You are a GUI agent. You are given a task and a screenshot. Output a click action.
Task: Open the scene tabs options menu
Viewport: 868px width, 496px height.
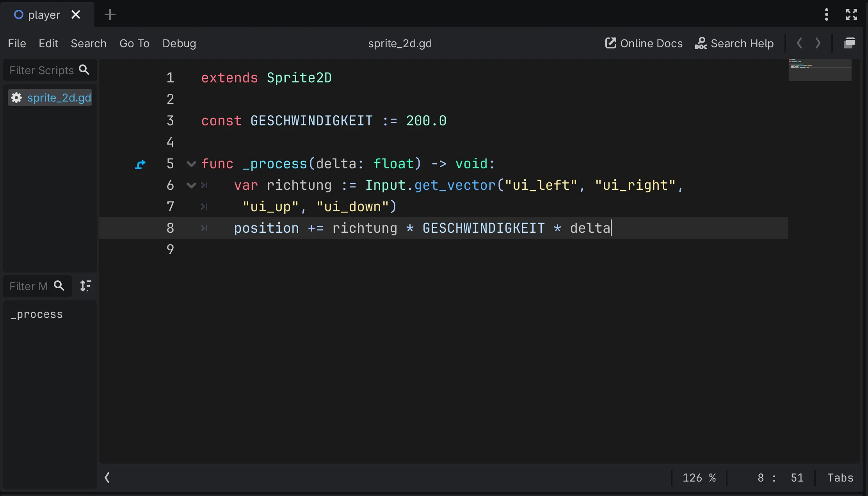(826, 15)
